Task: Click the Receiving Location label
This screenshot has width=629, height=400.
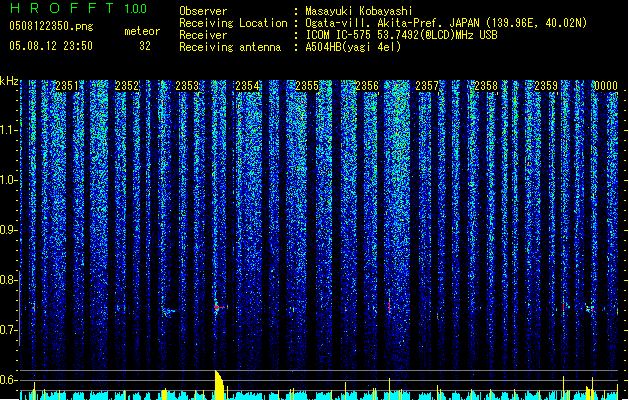Action: 233,23
